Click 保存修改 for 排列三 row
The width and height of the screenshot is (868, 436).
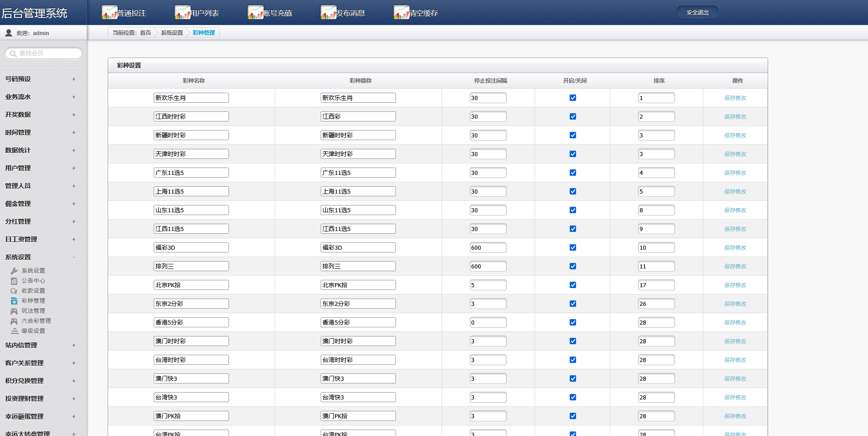point(735,266)
